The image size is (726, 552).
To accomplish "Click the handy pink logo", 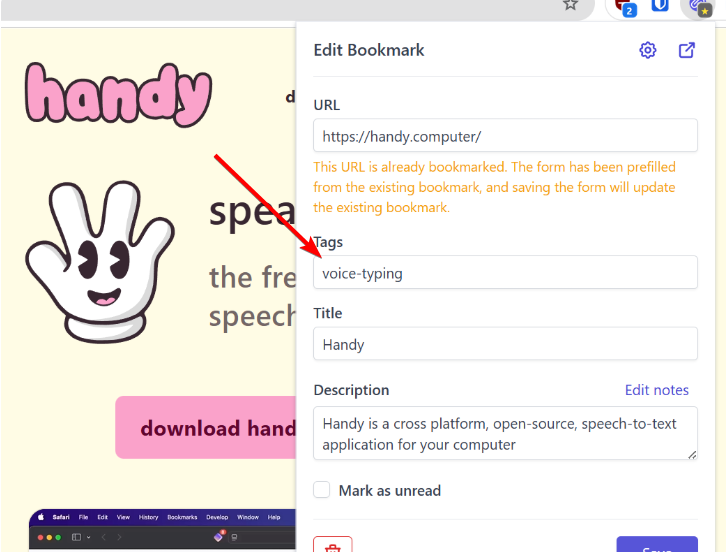I will (x=118, y=95).
